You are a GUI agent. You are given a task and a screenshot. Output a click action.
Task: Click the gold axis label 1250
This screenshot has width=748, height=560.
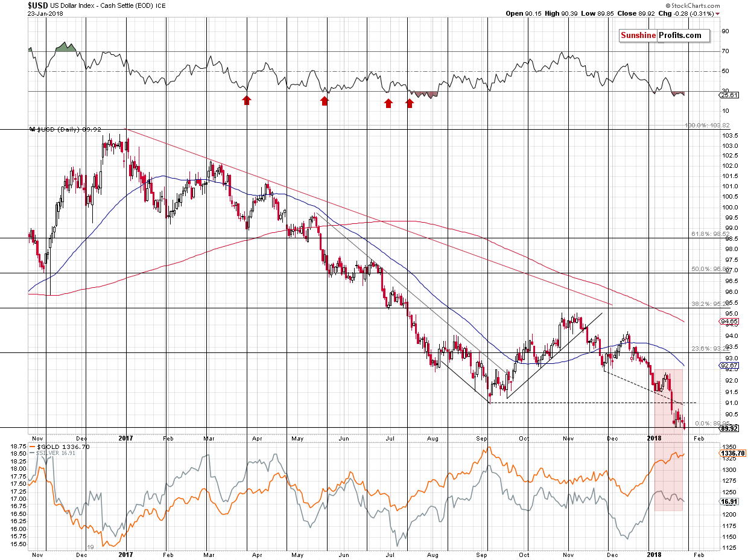[727, 492]
